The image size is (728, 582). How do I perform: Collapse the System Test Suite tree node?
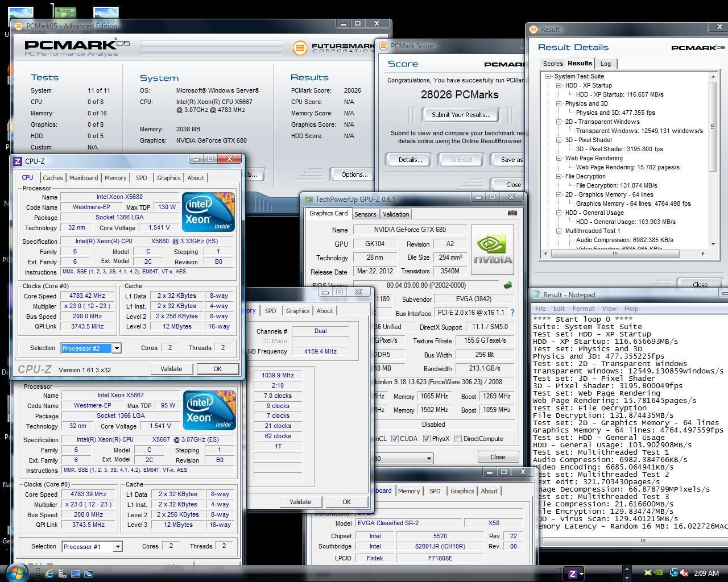tap(548, 76)
